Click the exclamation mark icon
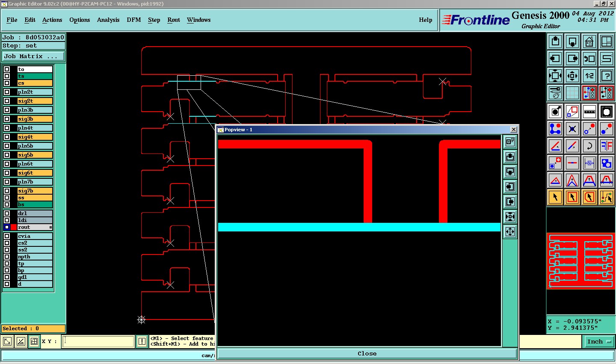The width and height of the screenshot is (616, 364). (142, 341)
